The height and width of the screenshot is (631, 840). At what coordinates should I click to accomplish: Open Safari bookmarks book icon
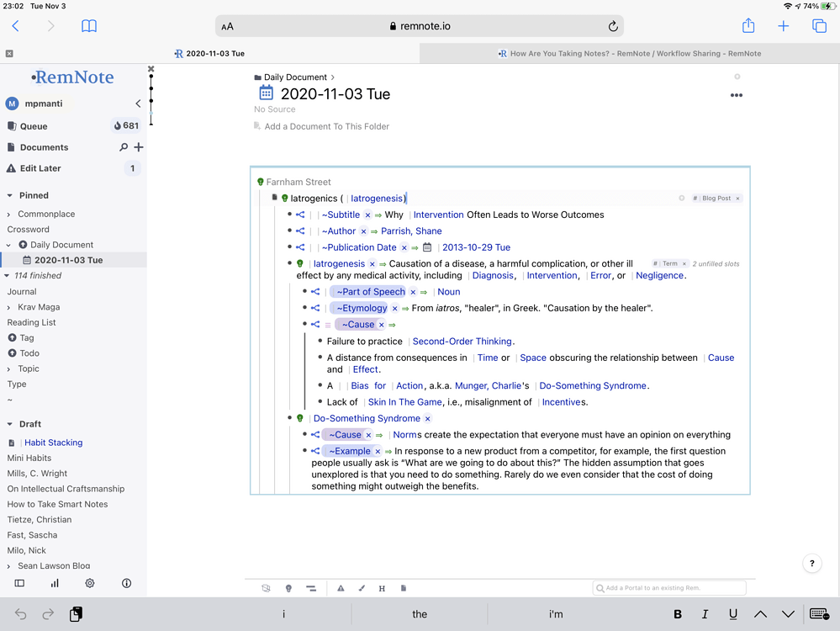[x=89, y=26]
